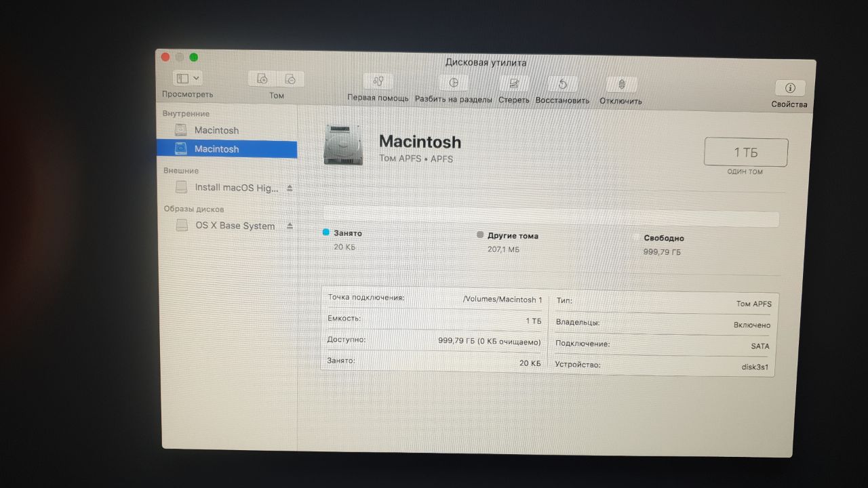Show Info for the selected volume

point(790,88)
